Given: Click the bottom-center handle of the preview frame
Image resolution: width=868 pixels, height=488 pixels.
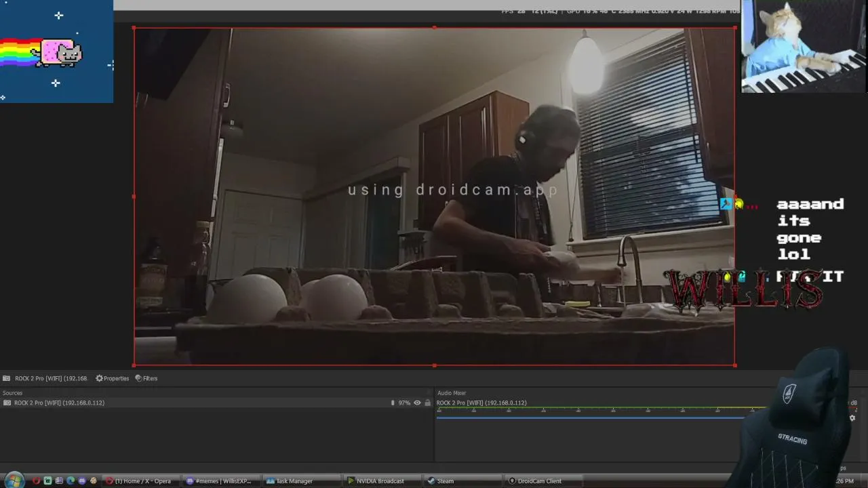Looking at the screenshot, I should pyautogui.click(x=434, y=365).
